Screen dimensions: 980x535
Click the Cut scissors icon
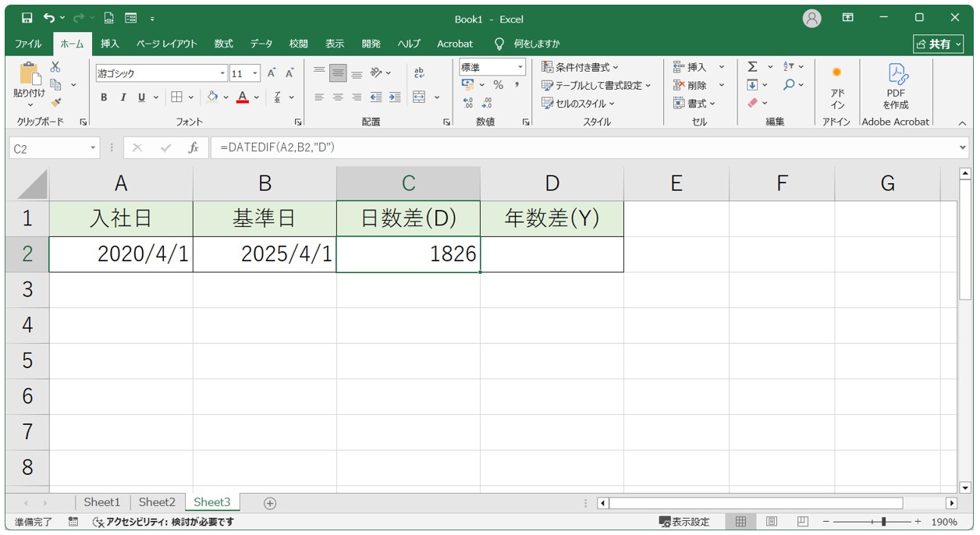pyautogui.click(x=55, y=67)
